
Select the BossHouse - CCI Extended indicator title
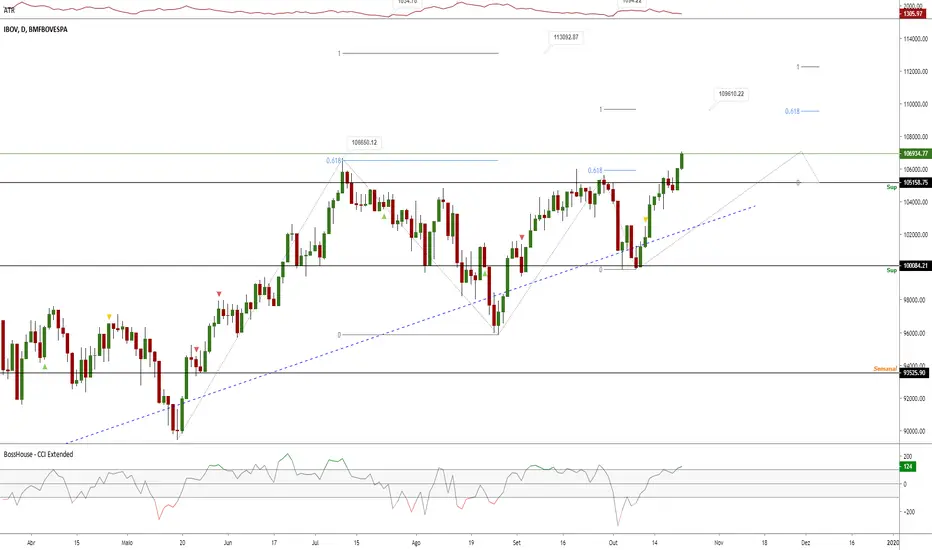click(39, 454)
